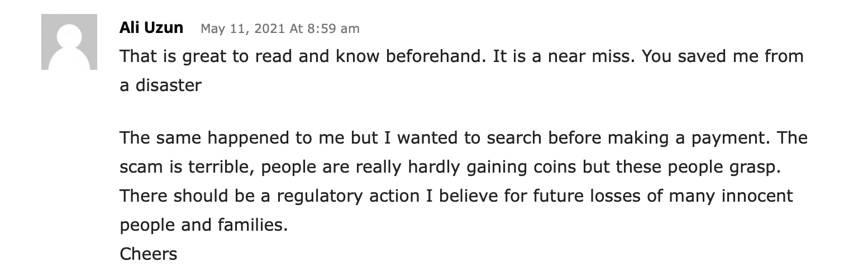Click the line starting "scam is terrible"
This screenshot has height=276, width=868.
450,167
